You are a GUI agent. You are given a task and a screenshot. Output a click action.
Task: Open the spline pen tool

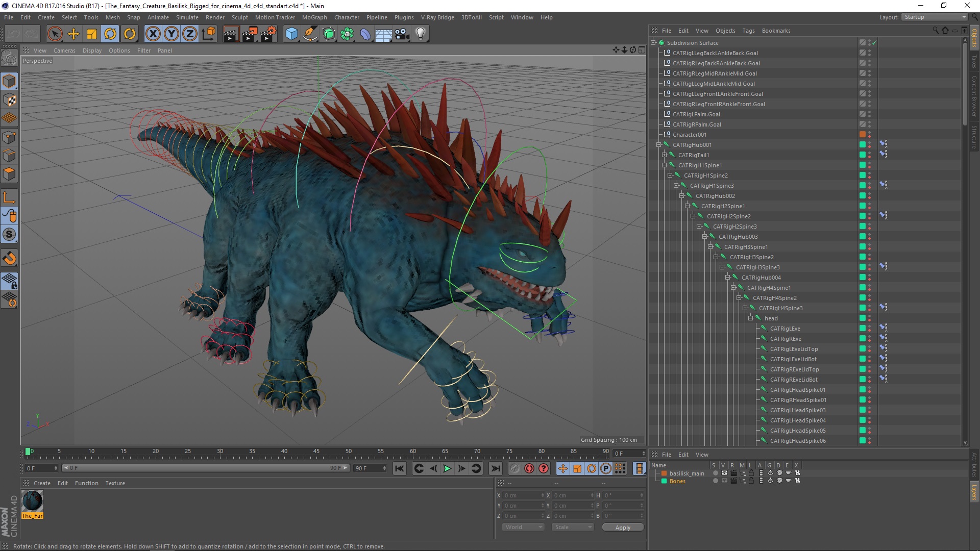point(310,34)
